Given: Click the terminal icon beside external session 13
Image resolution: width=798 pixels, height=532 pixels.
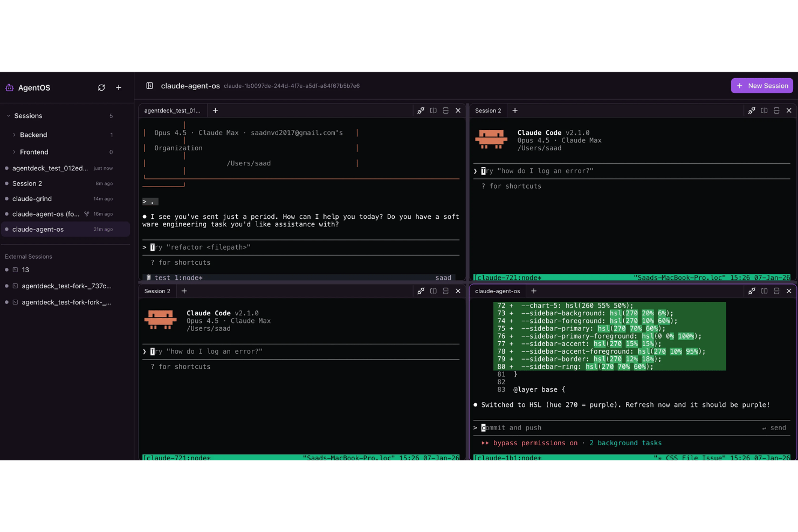Looking at the screenshot, I should 15,270.
